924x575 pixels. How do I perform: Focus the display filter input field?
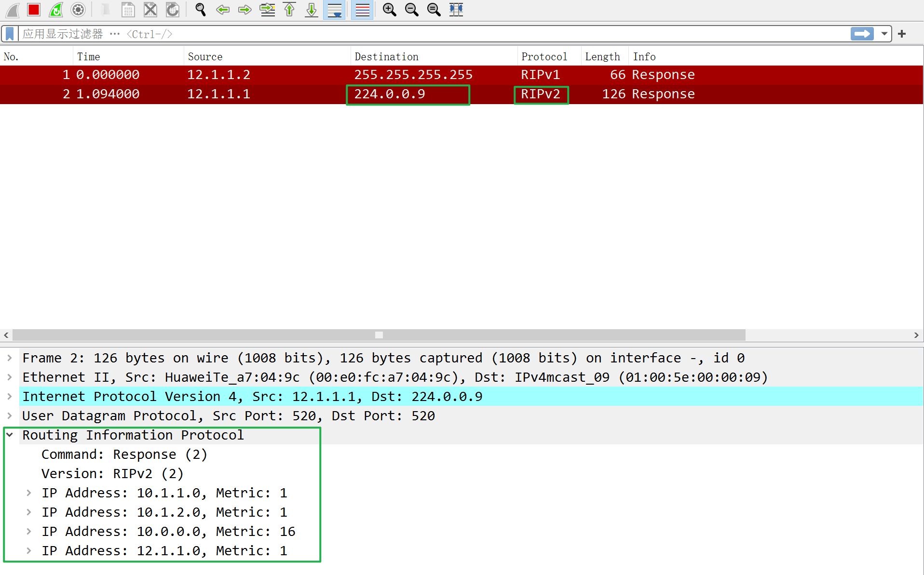pos(434,34)
